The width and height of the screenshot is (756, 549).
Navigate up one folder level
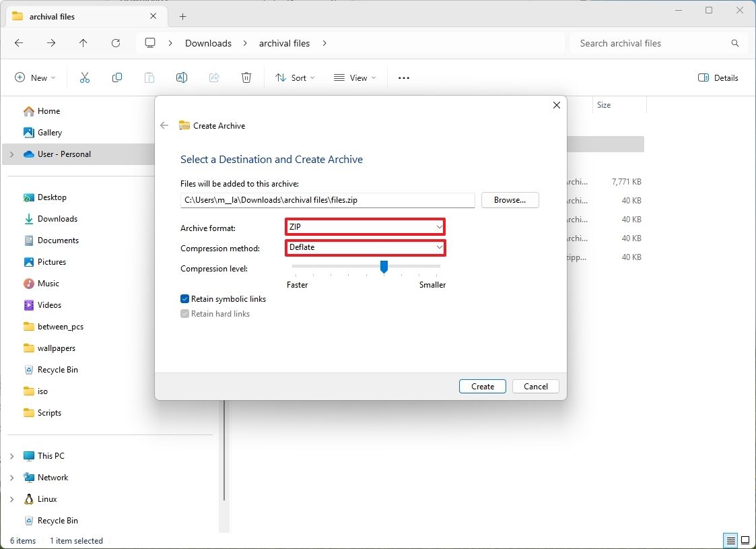[x=83, y=42]
